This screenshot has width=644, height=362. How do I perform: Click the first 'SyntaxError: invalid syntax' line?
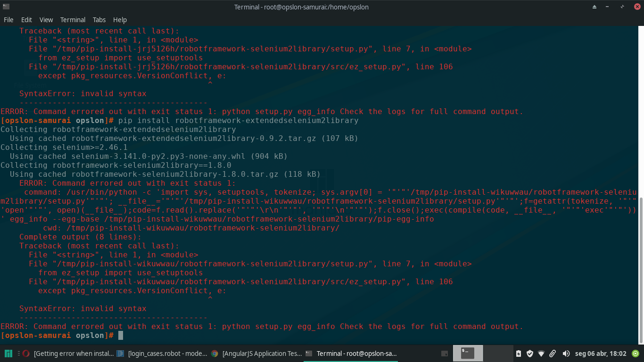pyautogui.click(x=83, y=93)
